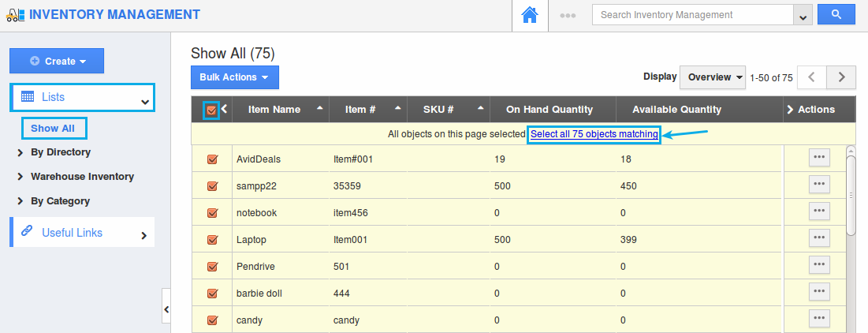Open the AvidDeals item name
Screen dimensions: 868x333
tap(259, 159)
